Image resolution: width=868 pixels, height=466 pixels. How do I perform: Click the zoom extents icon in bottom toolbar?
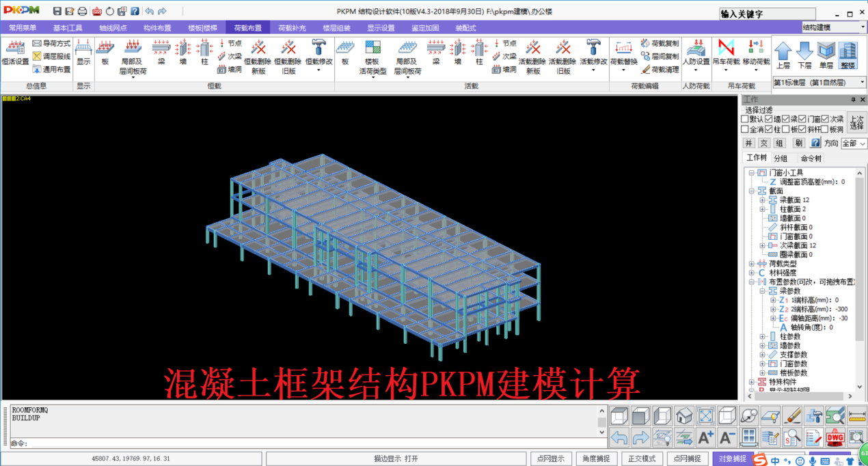click(706, 415)
